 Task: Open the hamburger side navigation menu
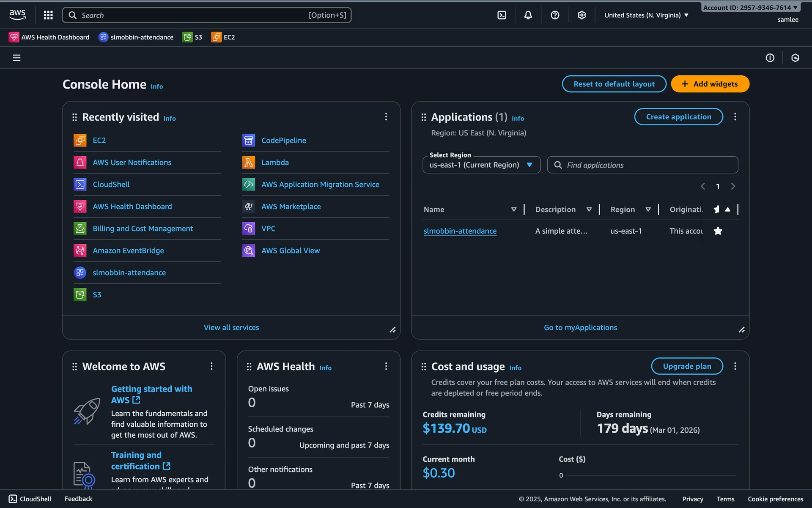coord(16,58)
